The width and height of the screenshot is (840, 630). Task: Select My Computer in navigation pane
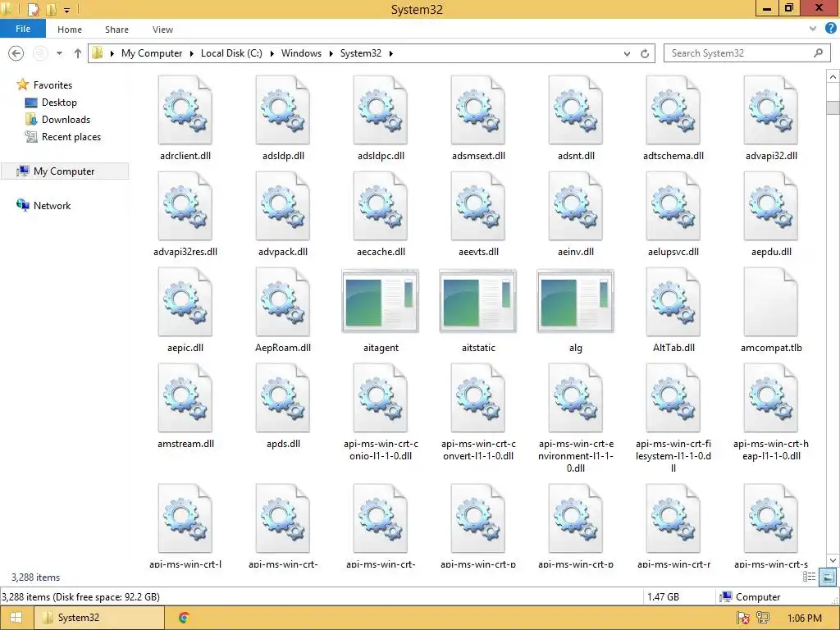[64, 171]
